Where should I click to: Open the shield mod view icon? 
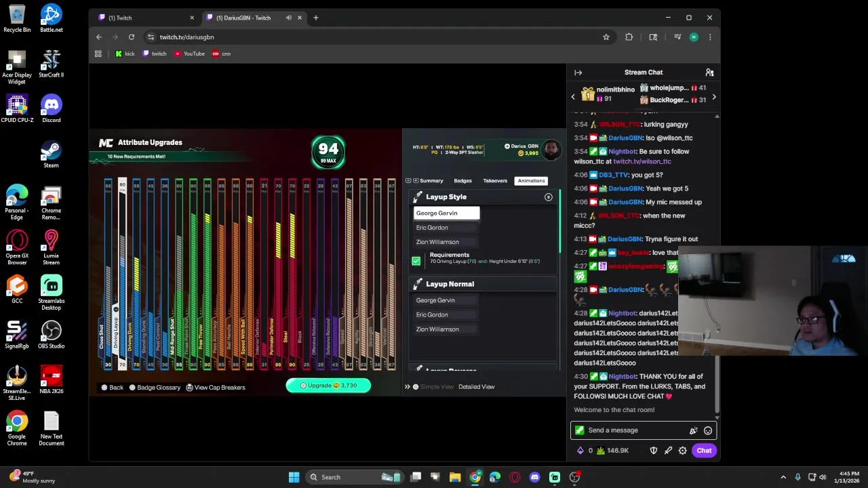point(654,451)
